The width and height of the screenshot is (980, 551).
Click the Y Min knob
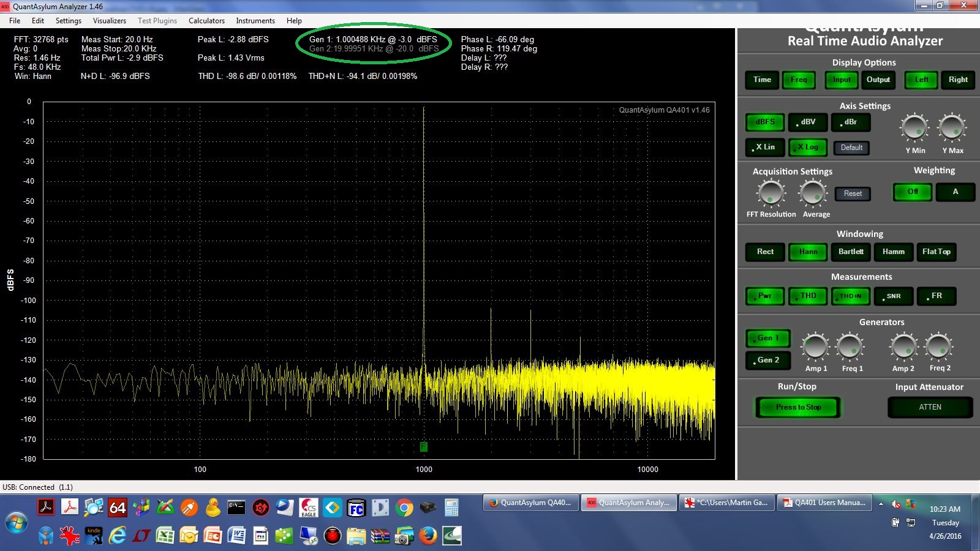914,127
